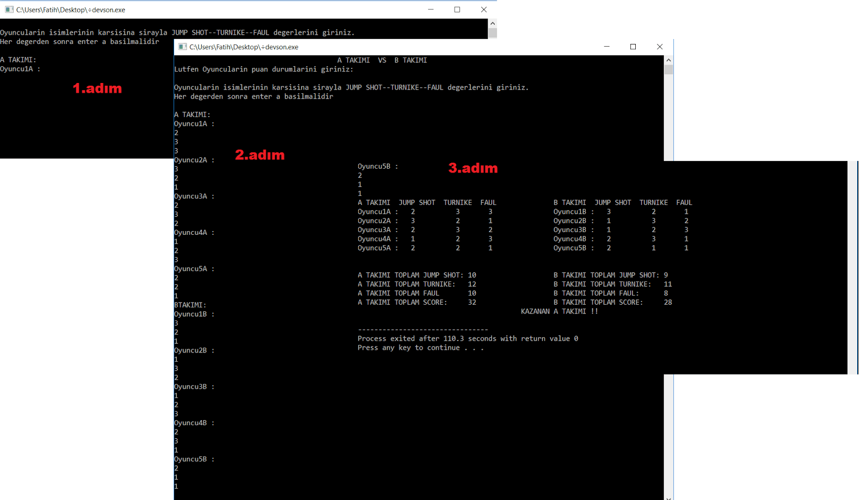Minimize the back devson.exe window

(431, 10)
